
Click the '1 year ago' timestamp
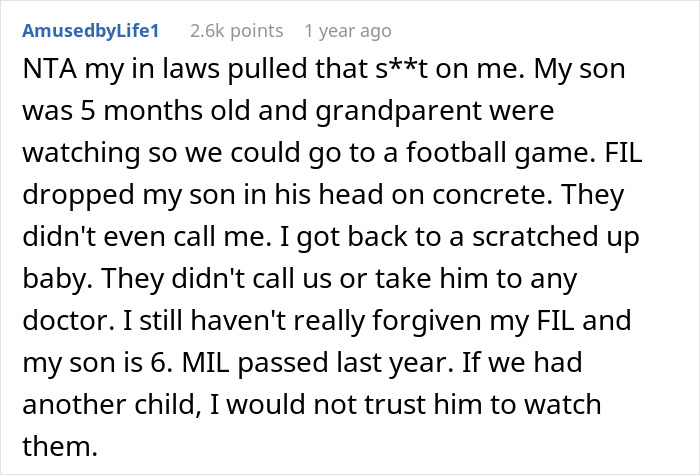(347, 31)
